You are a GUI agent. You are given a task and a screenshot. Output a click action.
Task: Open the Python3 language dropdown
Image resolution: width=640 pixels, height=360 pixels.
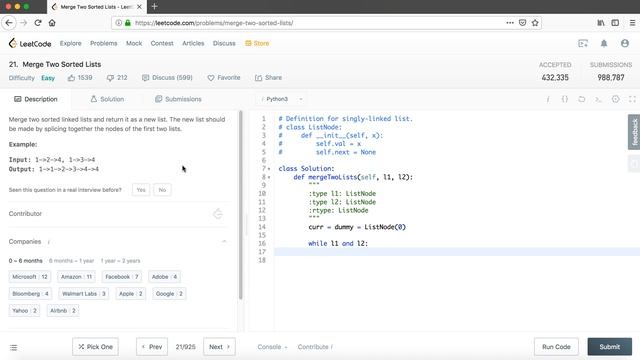point(281,99)
